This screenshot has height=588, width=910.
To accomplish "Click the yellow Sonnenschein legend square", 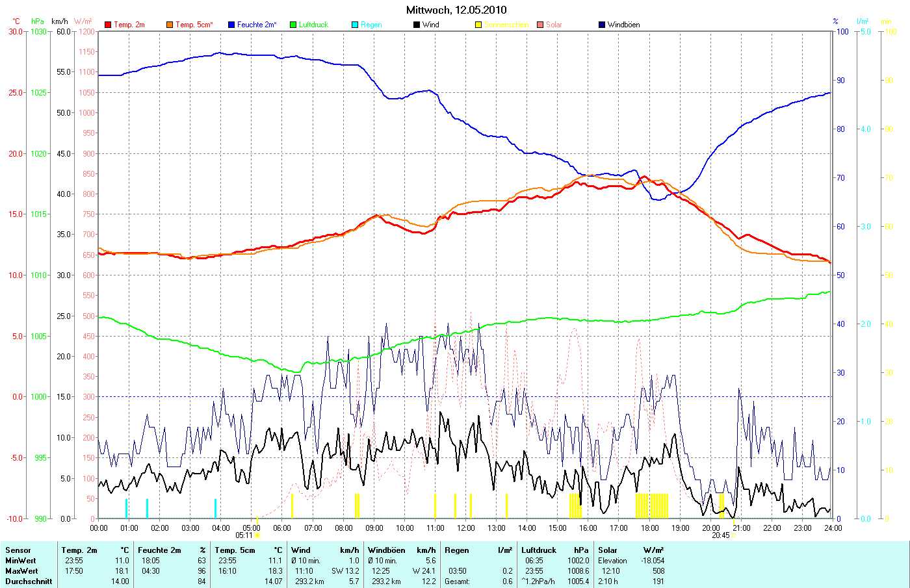I will [478, 25].
